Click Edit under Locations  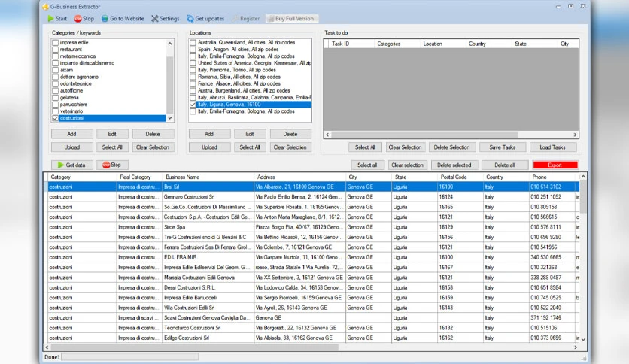pos(250,134)
